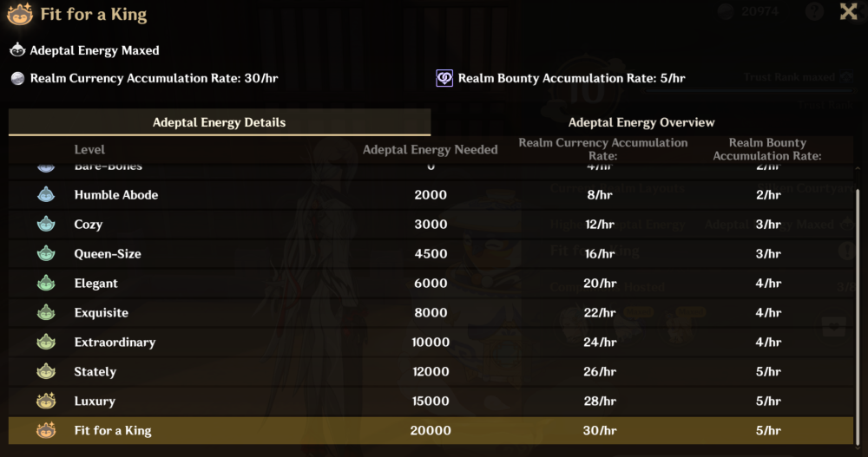The width and height of the screenshot is (868, 457).
Task: Click the Exquisite level teapot icon
Action: [46, 313]
